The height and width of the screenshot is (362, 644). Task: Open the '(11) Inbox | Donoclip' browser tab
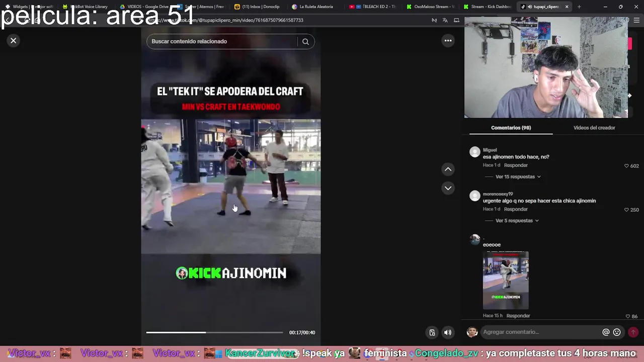260,7
